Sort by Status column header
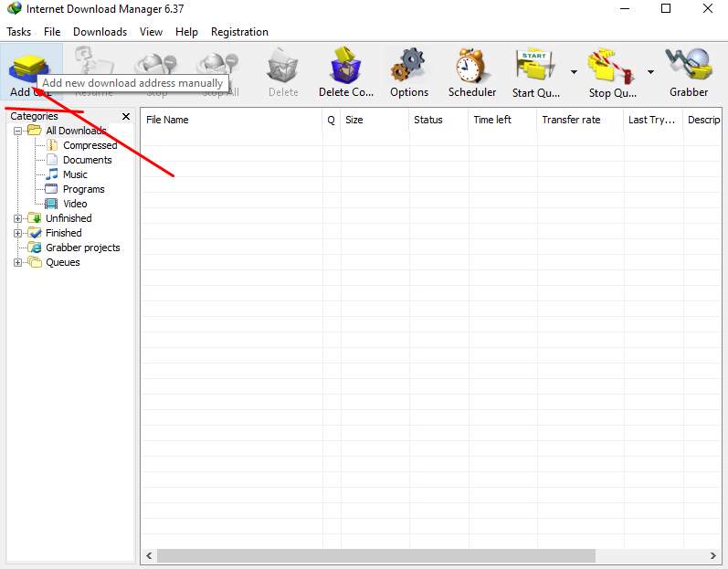The height and width of the screenshot is (569, 728). coord(438,120)
